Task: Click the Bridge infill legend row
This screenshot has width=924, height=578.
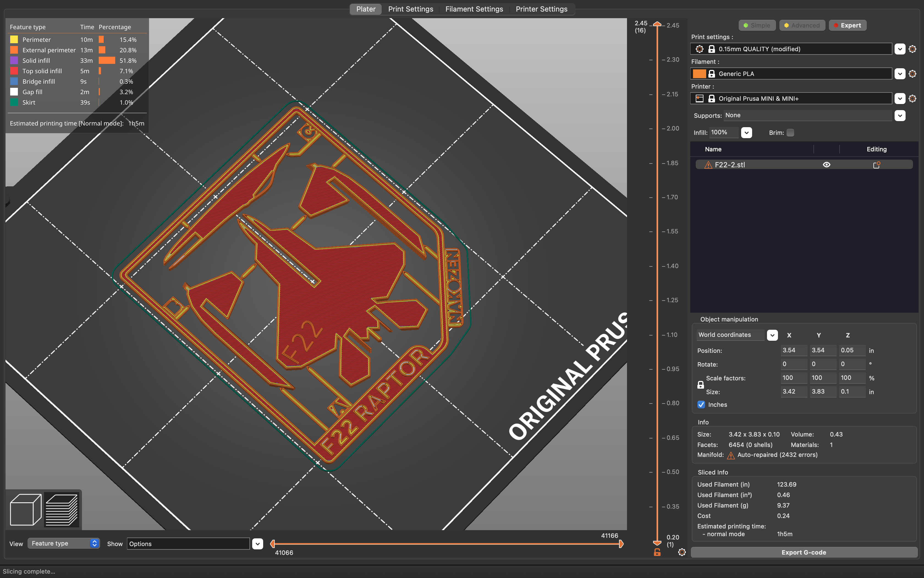Action: pyautogui.click(x=77, y=81)
